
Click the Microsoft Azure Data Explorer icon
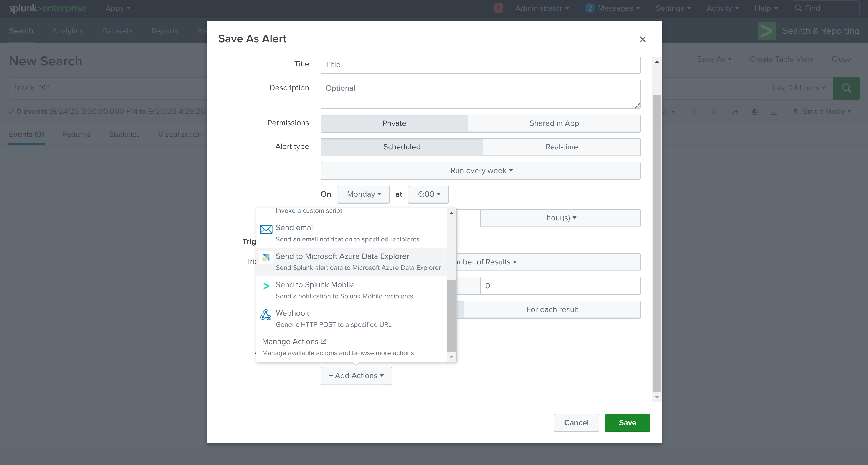266,258
